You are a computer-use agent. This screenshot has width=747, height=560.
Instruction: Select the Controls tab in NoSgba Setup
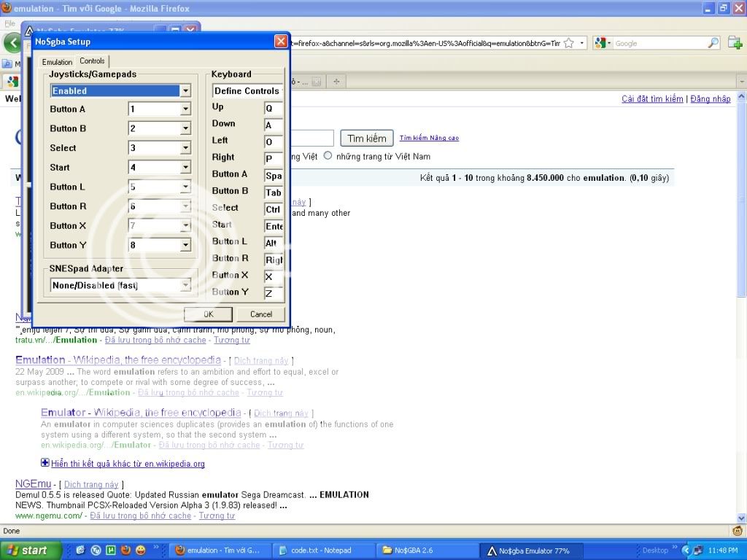point(93,61)
